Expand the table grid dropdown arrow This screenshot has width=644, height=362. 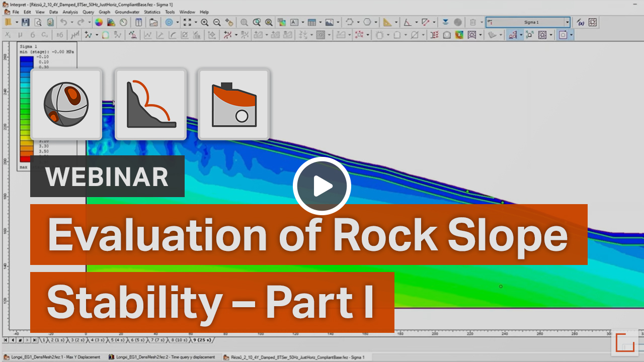(320, 22)
